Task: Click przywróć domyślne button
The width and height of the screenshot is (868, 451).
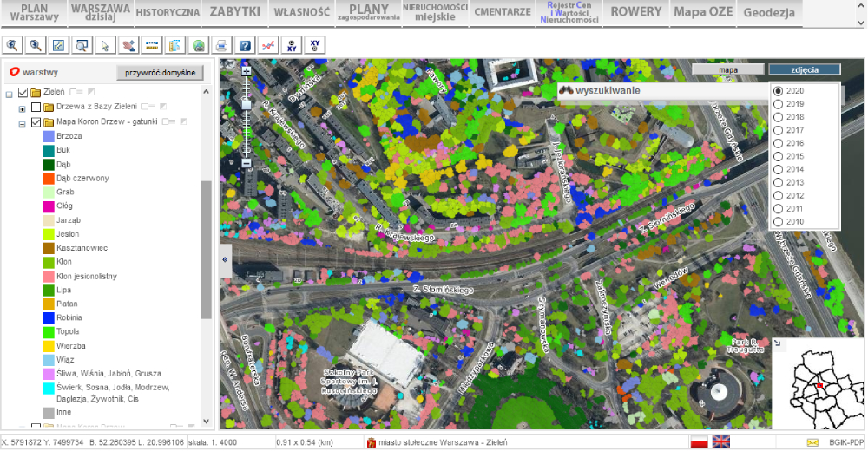Action: coord(160,73)
